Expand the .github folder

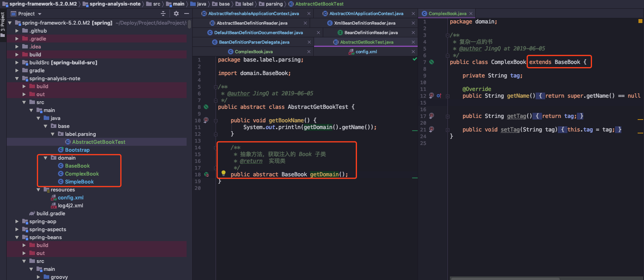[17, 31]
